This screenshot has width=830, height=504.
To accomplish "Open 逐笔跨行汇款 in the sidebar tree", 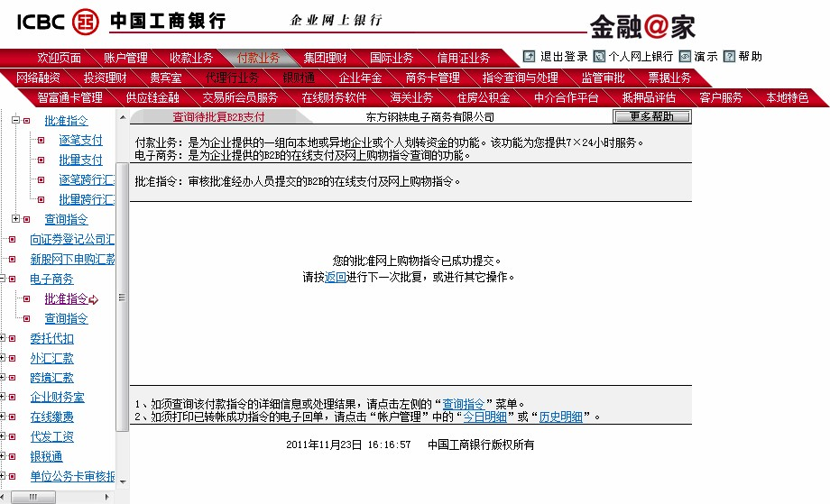I will [87, 179].
